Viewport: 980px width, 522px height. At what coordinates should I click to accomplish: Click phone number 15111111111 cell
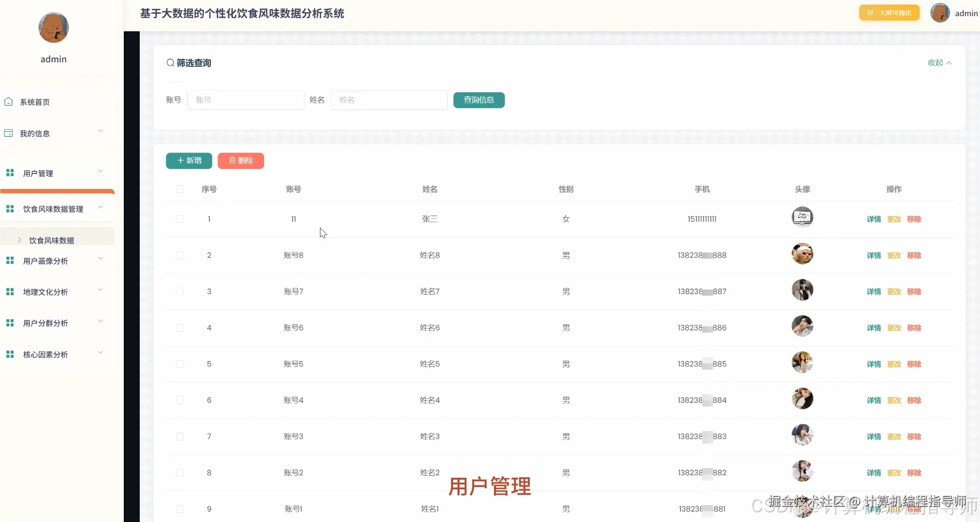click(702, 219)
